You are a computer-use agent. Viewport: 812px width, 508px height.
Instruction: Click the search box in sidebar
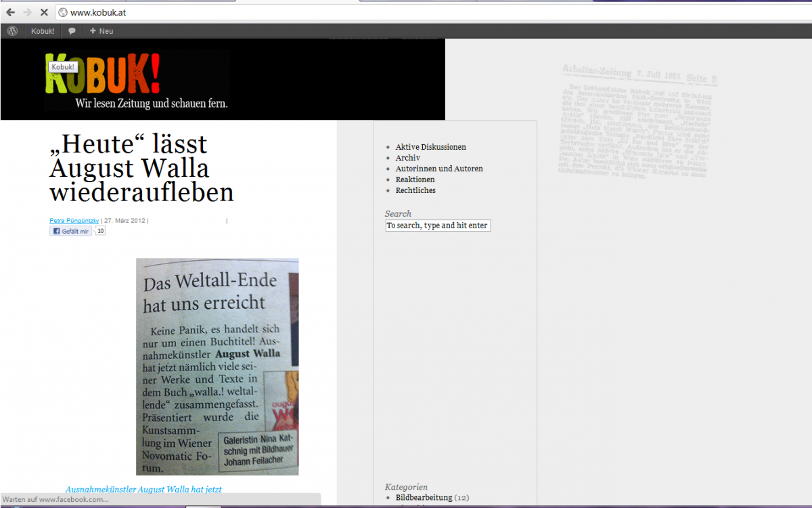click(x=438, y=226)
